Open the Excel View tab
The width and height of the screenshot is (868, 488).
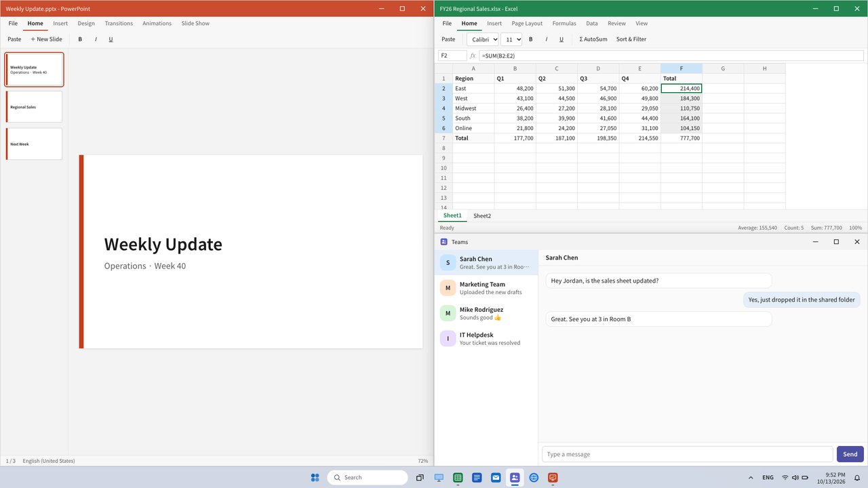[642, 23]
